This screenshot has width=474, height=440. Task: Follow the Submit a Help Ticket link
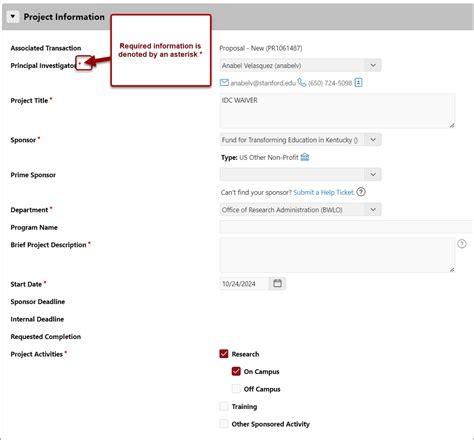(x=323, y=192)
